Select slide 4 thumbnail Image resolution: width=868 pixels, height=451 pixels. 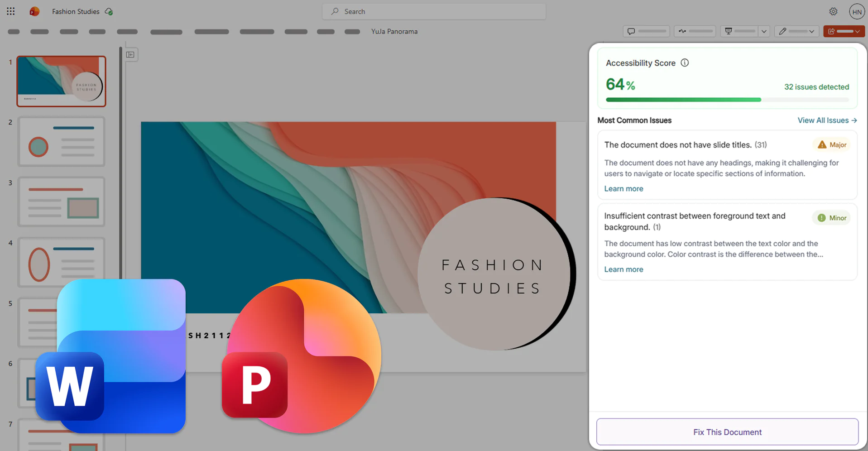tap(62, 262)
